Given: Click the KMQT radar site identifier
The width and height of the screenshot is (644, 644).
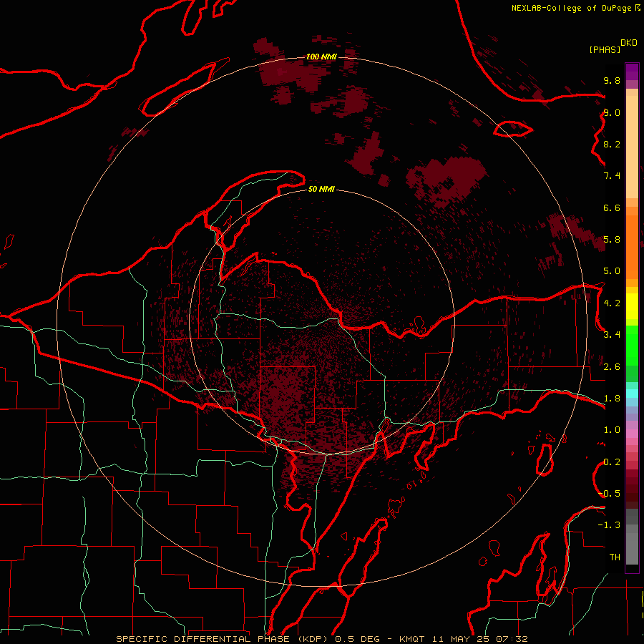Looking at the screenshot, I should (413, 639).
